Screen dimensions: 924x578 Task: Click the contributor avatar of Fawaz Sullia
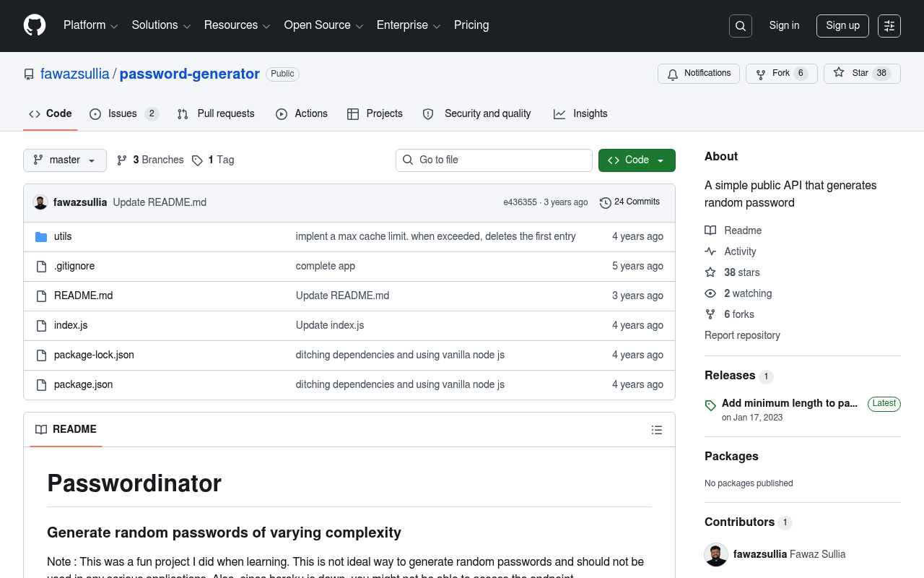coord(716,555)
